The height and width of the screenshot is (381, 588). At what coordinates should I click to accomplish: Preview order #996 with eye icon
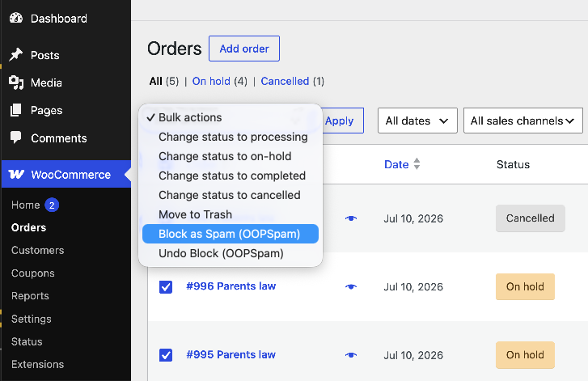tap(351, 286)
